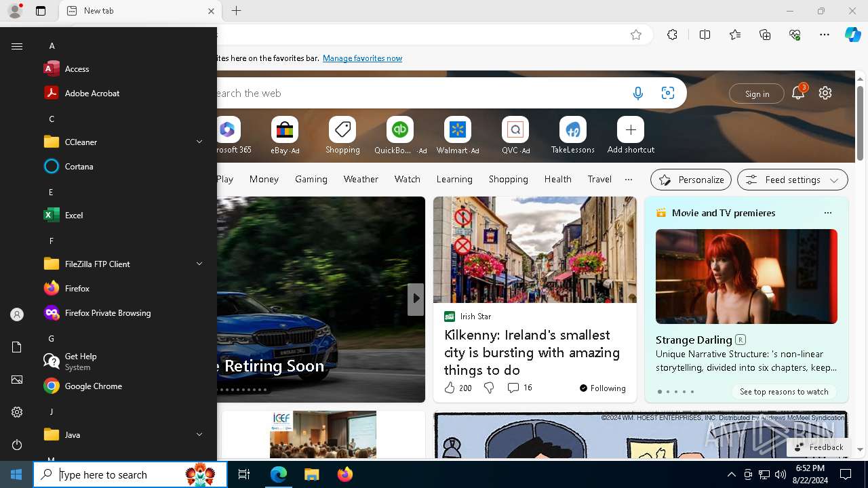Open Task View on taskbar
The width and height of the screenshot is (868, 488).
point(244,474)
